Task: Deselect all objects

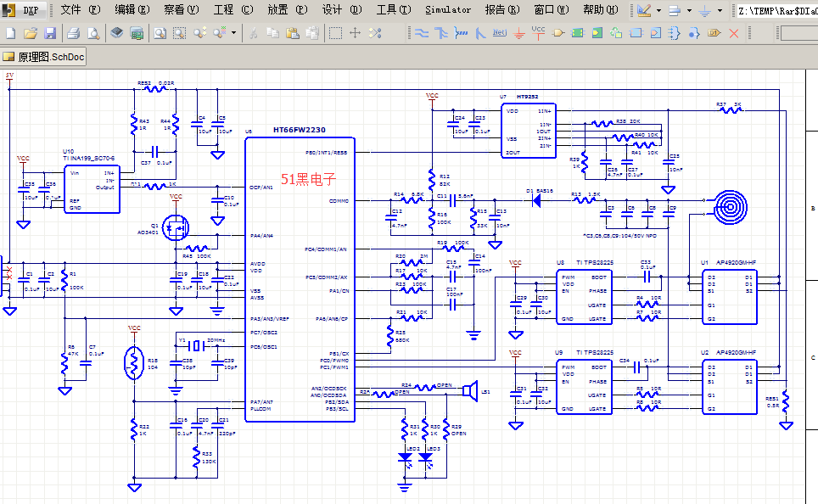Action: (375, 33)
